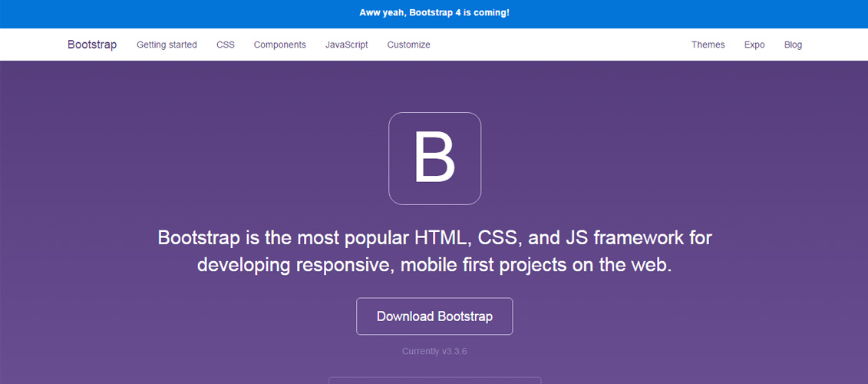Screen dimensions: 868x384
Task: Open the Bootstrap 4 announcement banner
Action: tap(434, 13)
